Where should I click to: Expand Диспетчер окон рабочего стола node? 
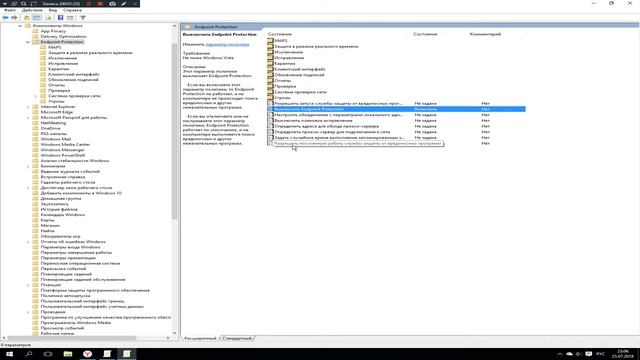[28, 188]
